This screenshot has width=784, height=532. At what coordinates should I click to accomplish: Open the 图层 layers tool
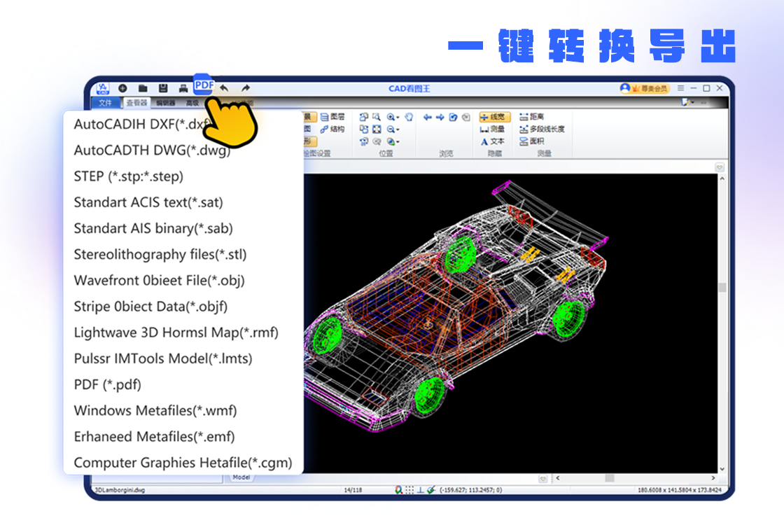coord(332,117)
